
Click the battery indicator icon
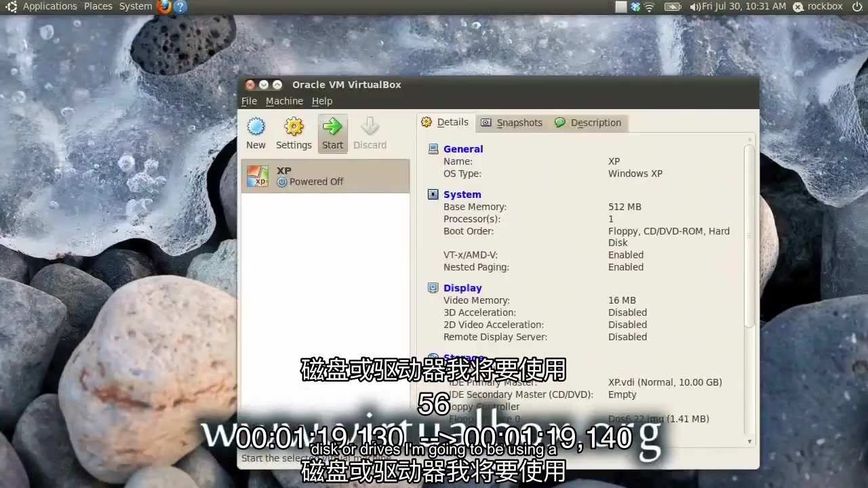(673, 7)
